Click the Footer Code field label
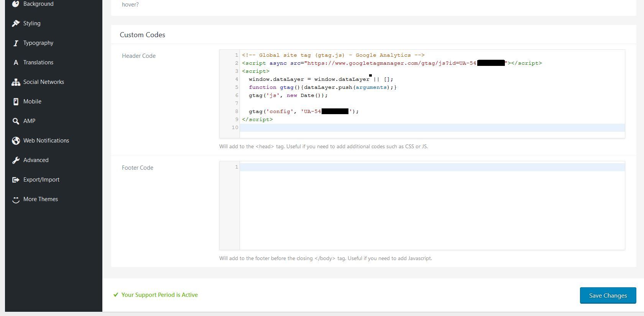This screenshot has width=644, height=316. coord(138,168)
